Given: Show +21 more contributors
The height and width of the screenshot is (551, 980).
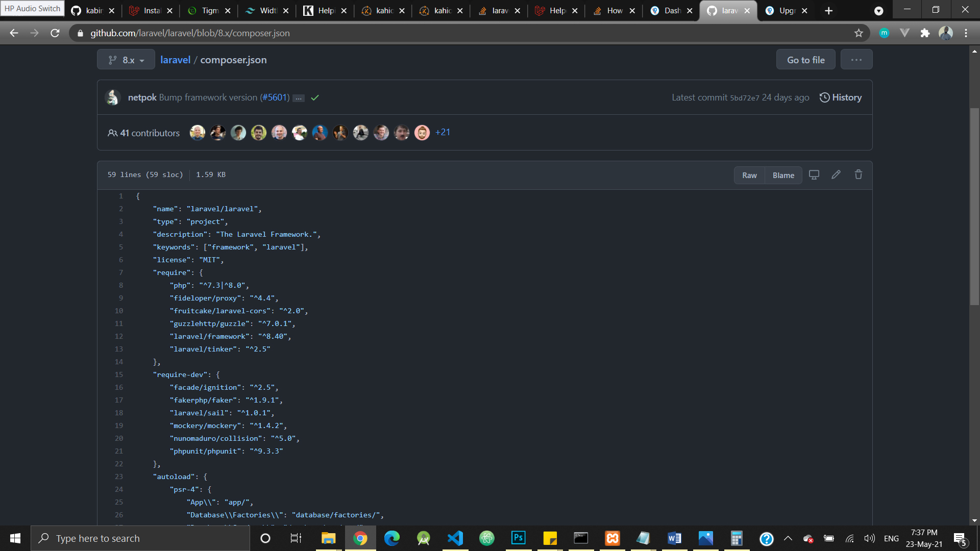Looking at the screenshot, I should coord(443,133).
